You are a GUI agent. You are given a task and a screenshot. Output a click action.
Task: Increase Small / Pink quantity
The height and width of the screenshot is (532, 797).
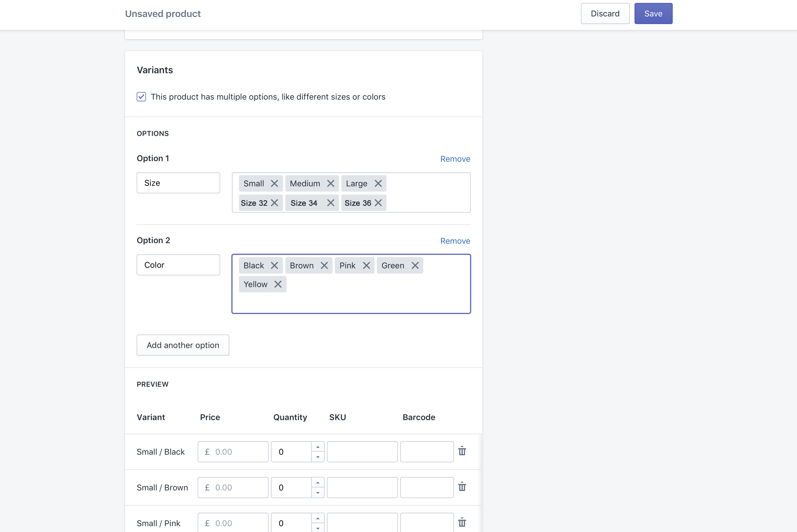pos(318,519)
